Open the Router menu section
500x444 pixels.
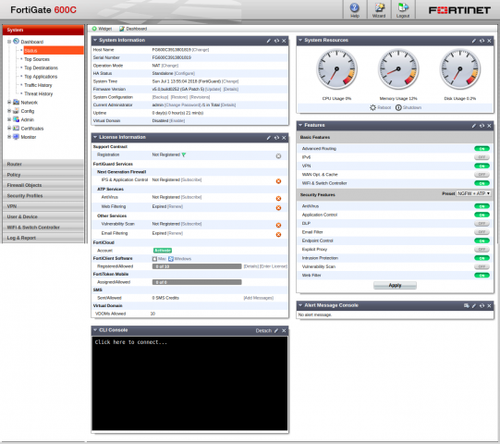43,164
